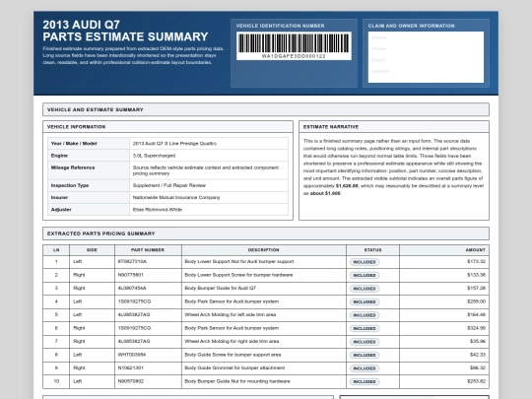
Task: Click the INCLUDED badge on line 5
Action: tap(365, 315)
